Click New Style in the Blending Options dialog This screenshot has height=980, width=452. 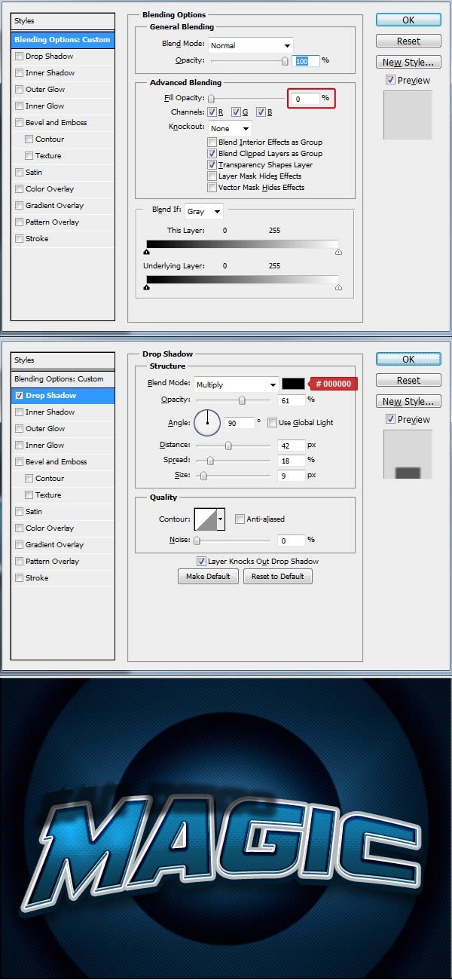408,63
